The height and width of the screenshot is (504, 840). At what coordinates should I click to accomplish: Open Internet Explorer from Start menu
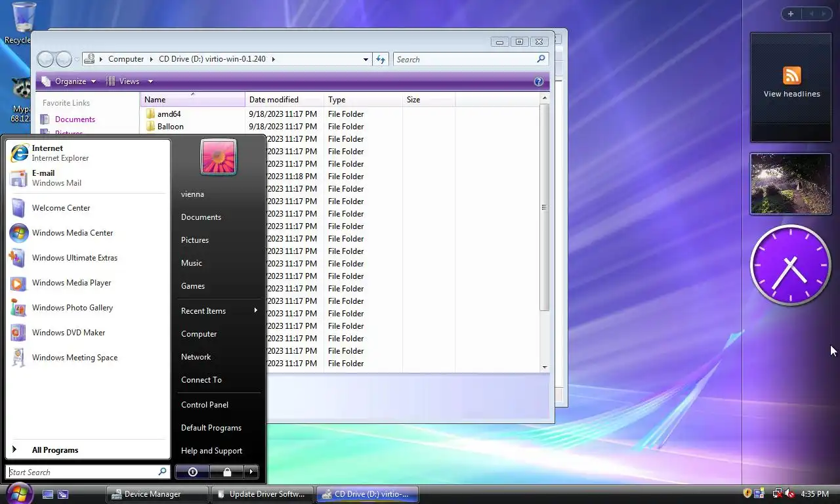(87, 153)
